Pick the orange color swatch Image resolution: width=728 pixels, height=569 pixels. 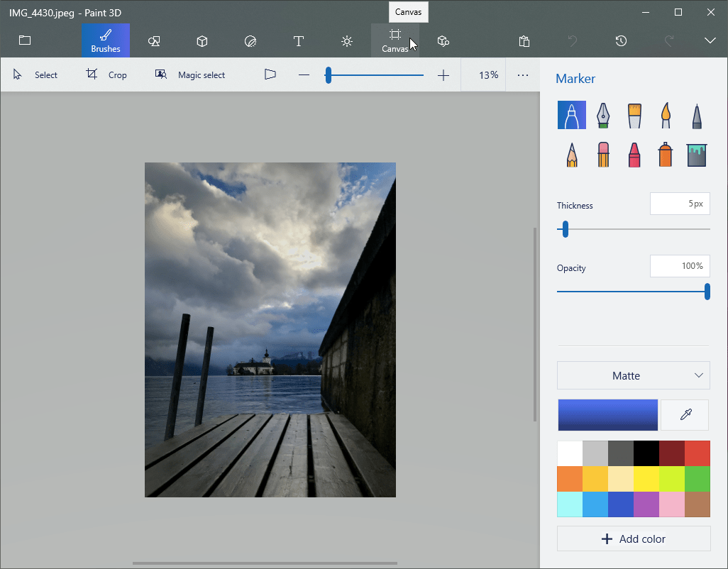pyautogui.click(x=570, y=479)
